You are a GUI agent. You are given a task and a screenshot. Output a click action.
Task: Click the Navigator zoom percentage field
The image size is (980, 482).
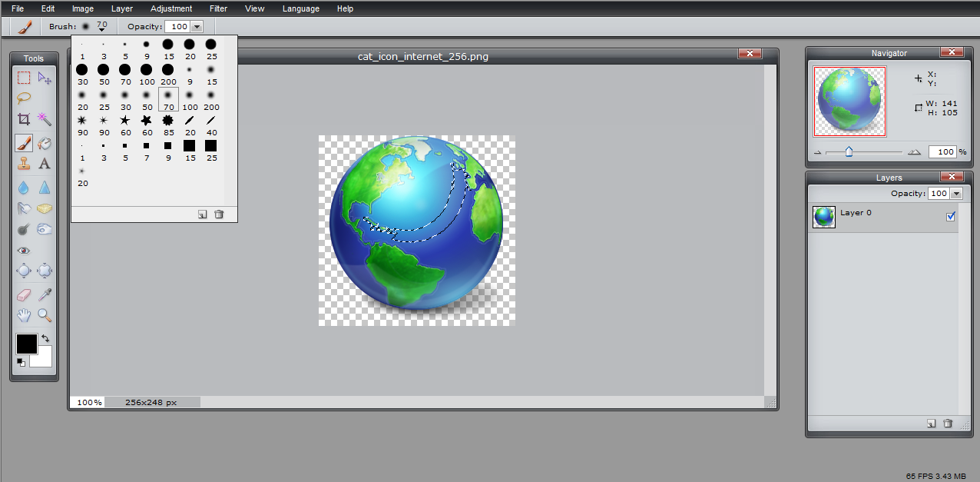[942, 152]
